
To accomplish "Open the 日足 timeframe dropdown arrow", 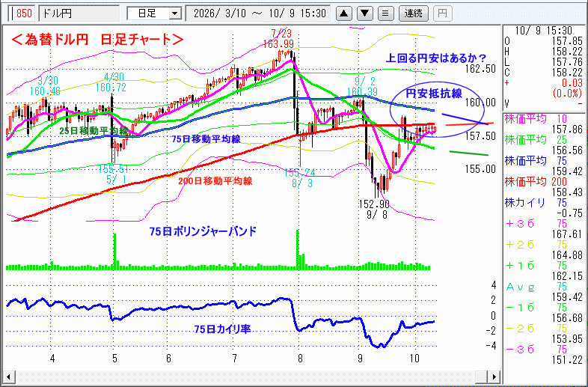I will (174, 14).
